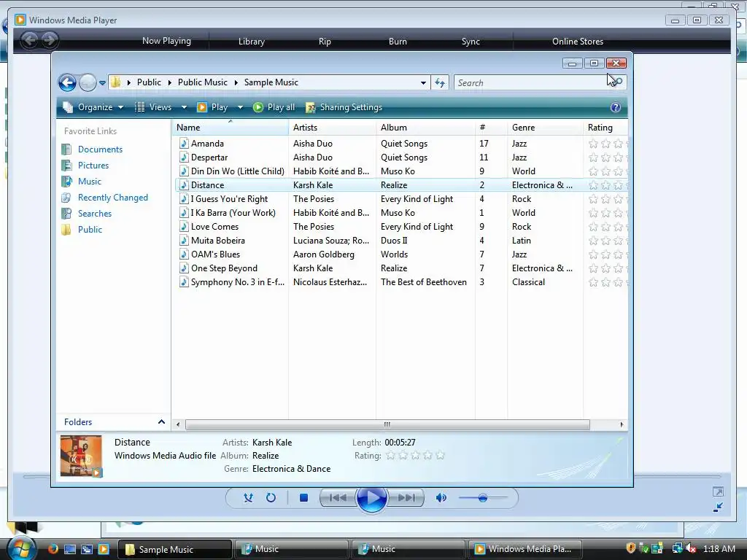Click the Play toolbar button
747x560 pixels.
[213, 107]
